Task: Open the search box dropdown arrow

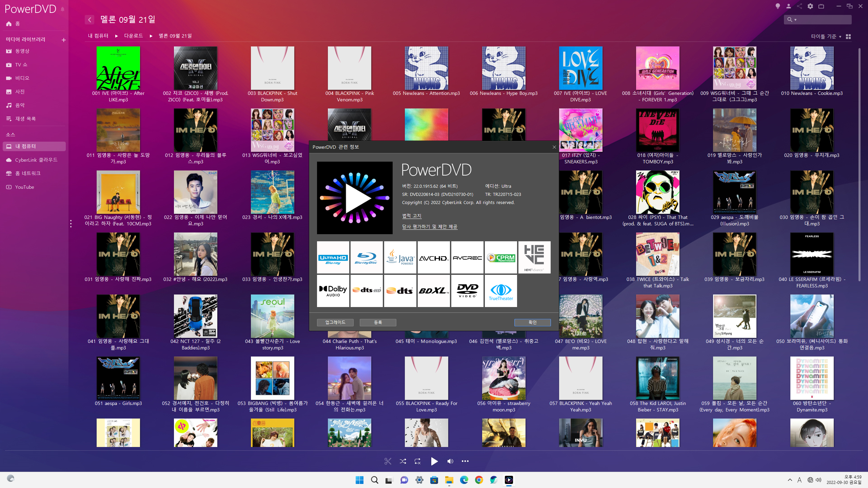Action: (795, 20)
